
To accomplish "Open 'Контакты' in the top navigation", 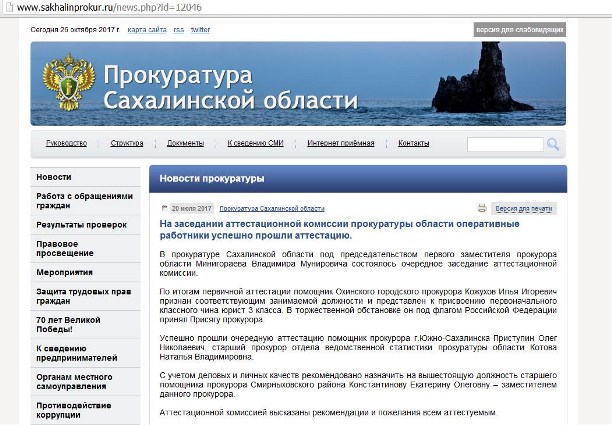I will [414, 143].
